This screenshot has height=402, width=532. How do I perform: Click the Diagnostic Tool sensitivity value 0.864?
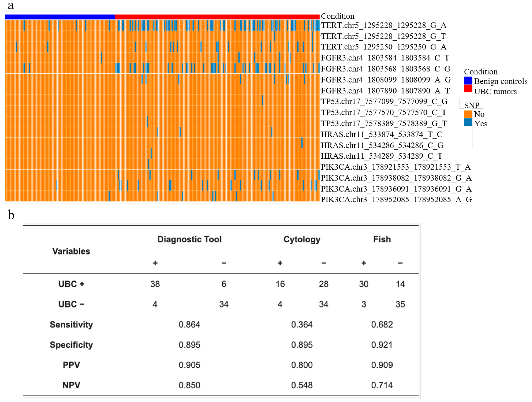[x=189, y=325]
